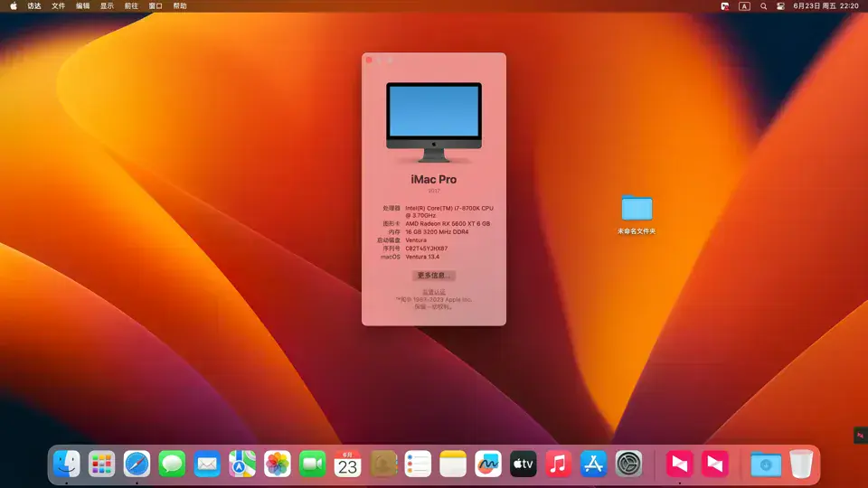Open the Contacts app in dock

click(383, 464)
